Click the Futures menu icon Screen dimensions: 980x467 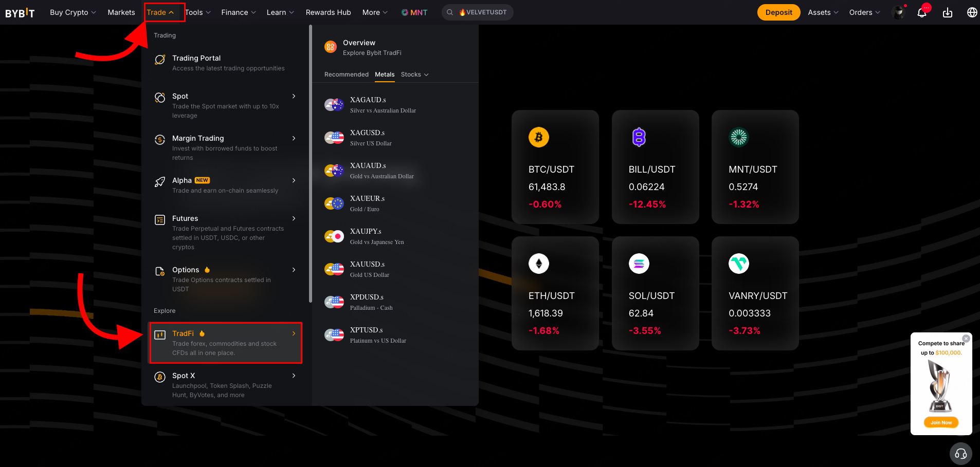point(160,220)
